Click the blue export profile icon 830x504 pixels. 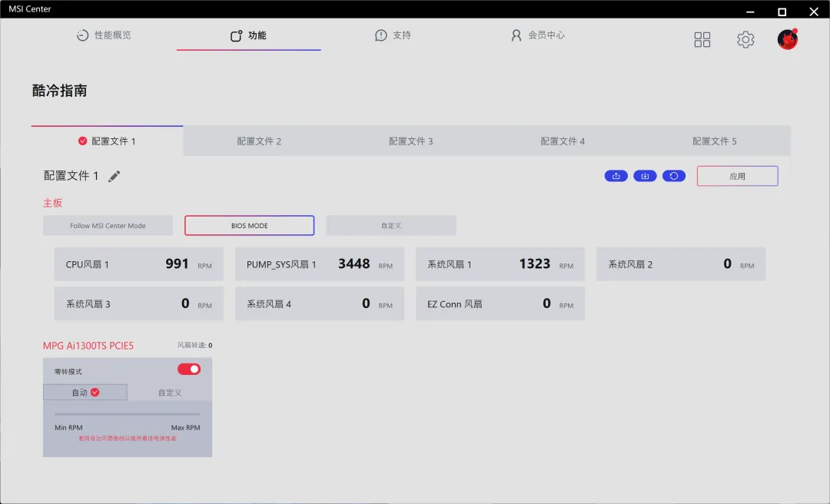[616, 176]
